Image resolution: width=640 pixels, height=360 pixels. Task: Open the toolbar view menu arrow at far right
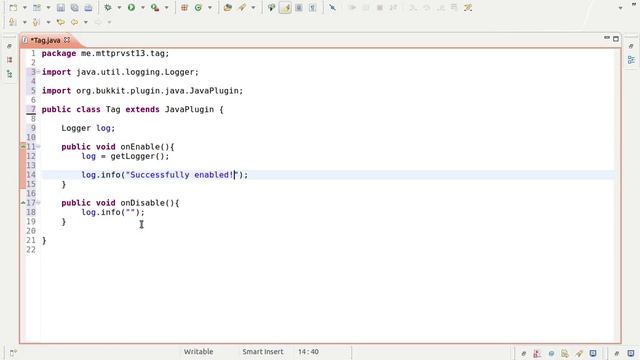click(x=621, y=8)
